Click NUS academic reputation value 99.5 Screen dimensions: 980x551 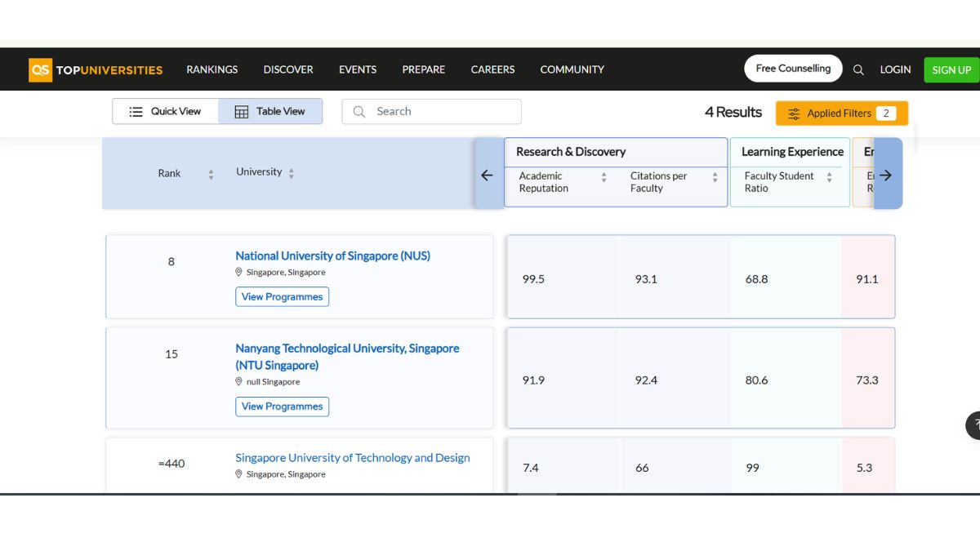point(533,279)
